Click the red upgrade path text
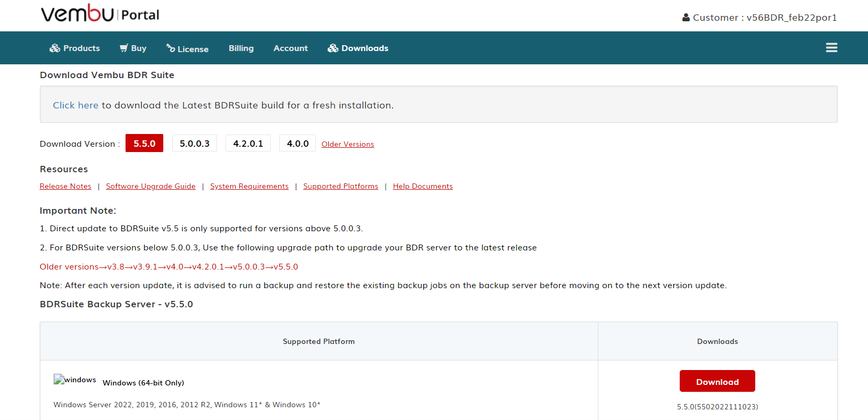Screen dimensions: 868x420 click(x=169, y=267)
